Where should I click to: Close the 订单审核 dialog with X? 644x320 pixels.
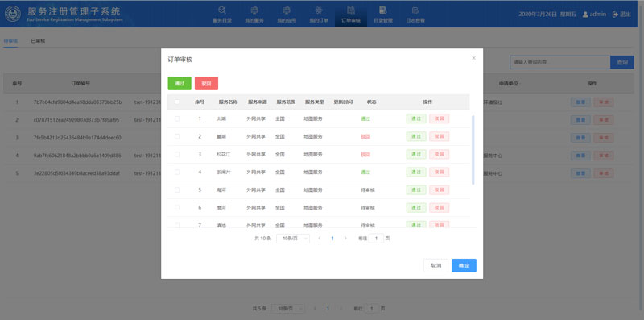coord(473,58)
